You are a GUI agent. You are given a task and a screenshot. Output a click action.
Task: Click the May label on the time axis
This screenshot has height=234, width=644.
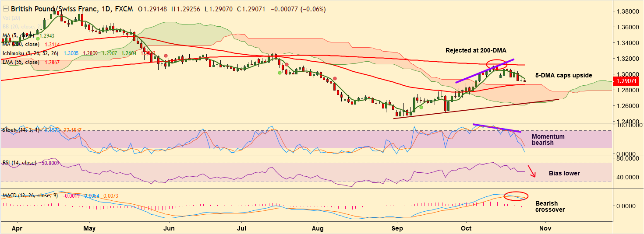[x=89, y=228]
